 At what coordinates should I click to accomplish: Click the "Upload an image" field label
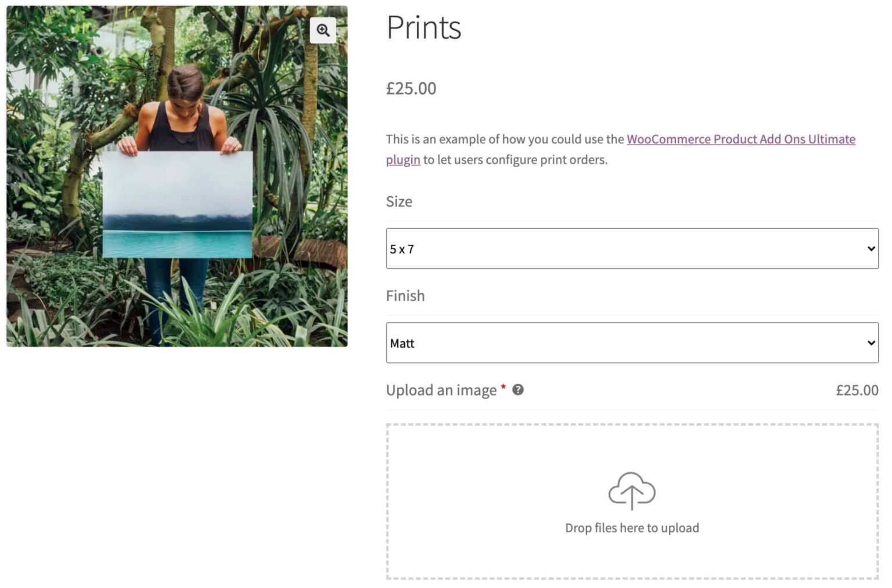441,390
